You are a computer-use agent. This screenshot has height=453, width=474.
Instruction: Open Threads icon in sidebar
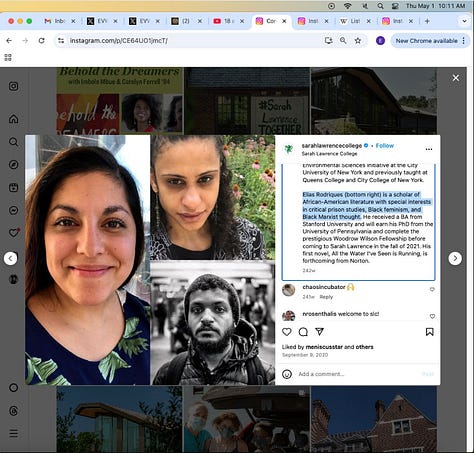(13, 411)
